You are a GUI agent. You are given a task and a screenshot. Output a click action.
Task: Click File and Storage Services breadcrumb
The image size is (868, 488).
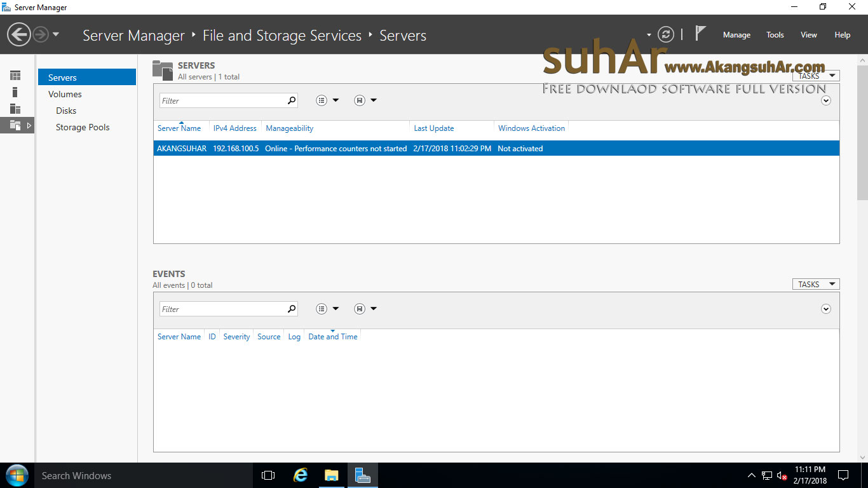(x=282, y=36)
